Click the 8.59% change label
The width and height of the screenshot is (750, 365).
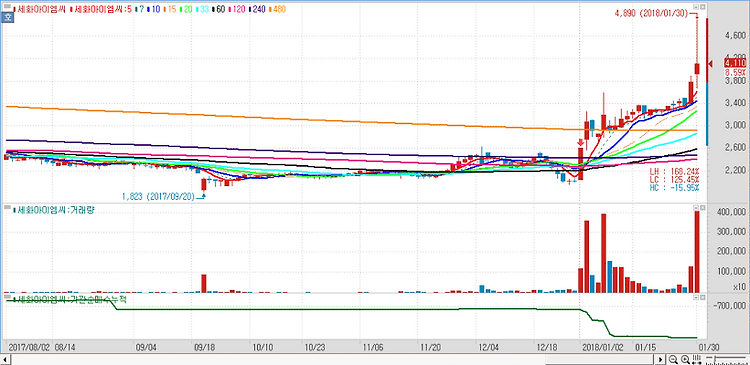735,72
